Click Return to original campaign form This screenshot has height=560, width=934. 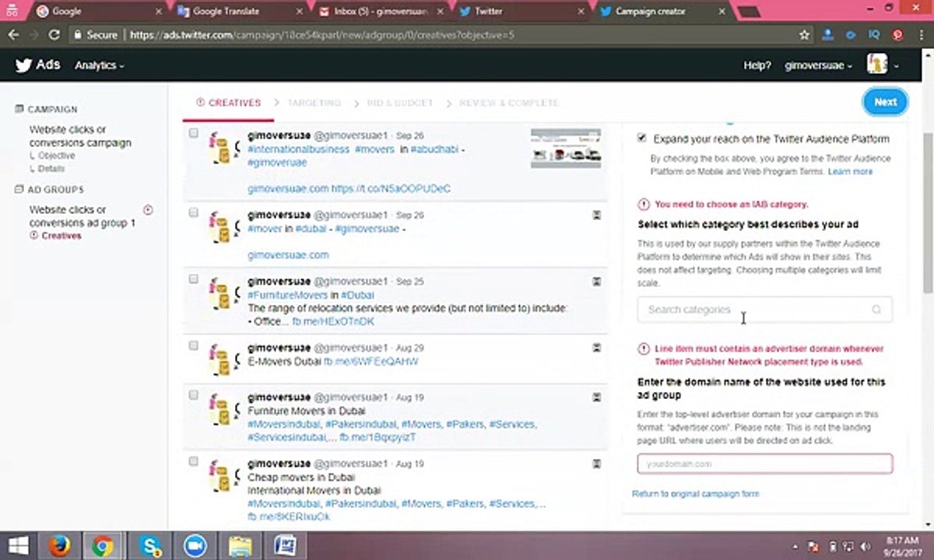point(695,494)
